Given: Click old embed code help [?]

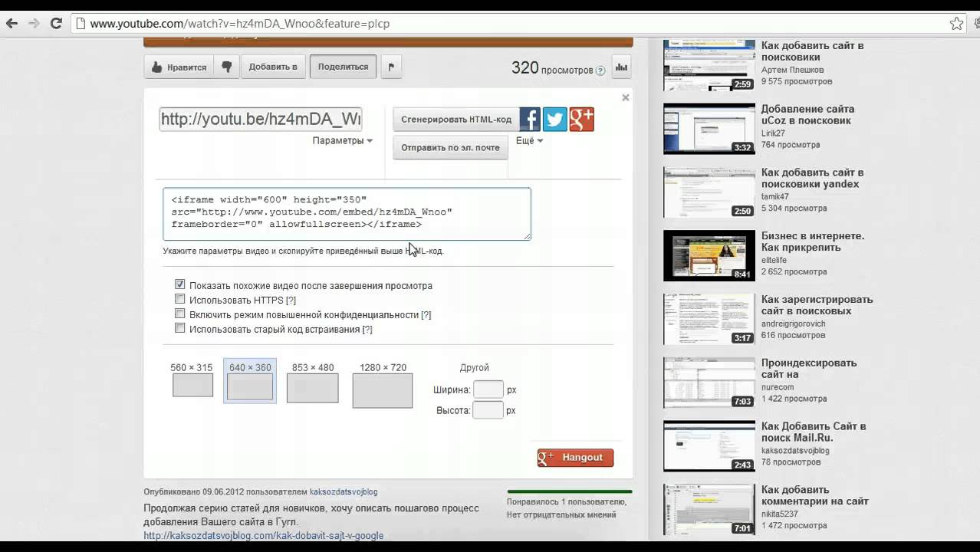Looking at the screenshot, I should (367, 330).
